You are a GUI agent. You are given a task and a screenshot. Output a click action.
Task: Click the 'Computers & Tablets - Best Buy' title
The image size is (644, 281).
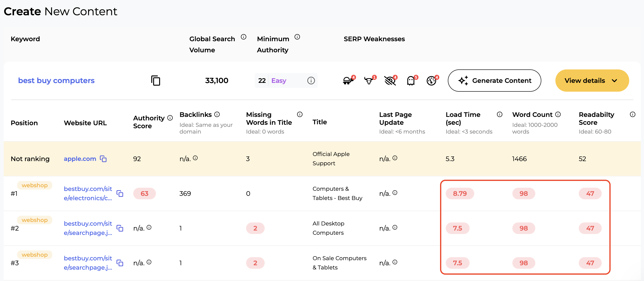[x=337, y=194]
